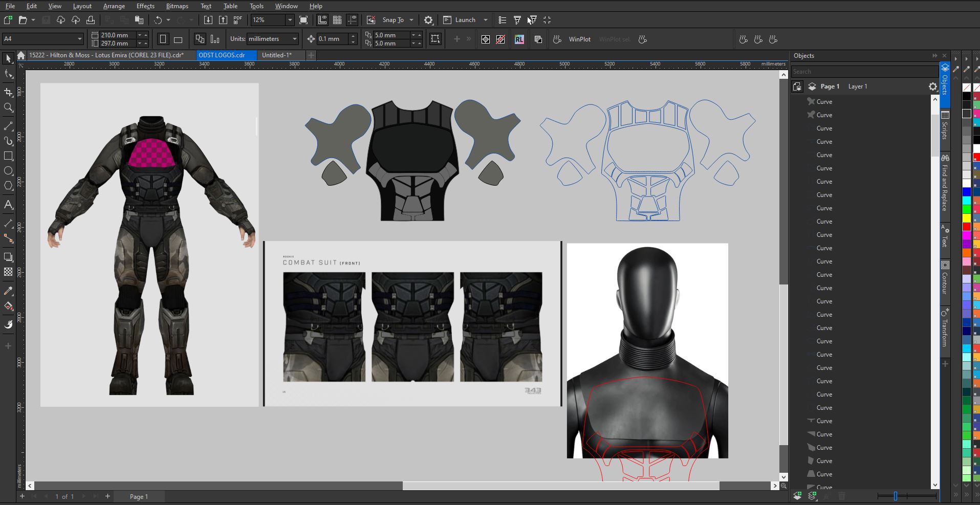This screenshot has height=505, width=980.
Task: Click the Import icon
Action: (208, 20)
